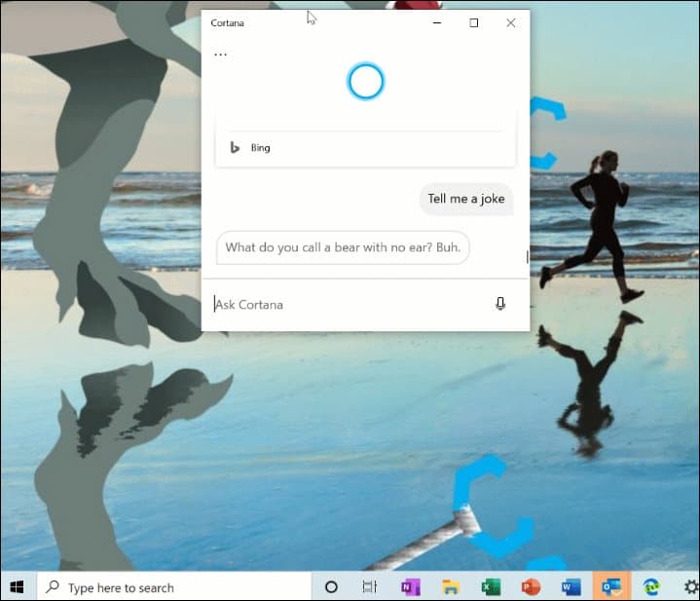The width and height of the screenshot is (700, 601).
Task: Click the Cortana chat scrollbar thumb
Action: point(528,257)
